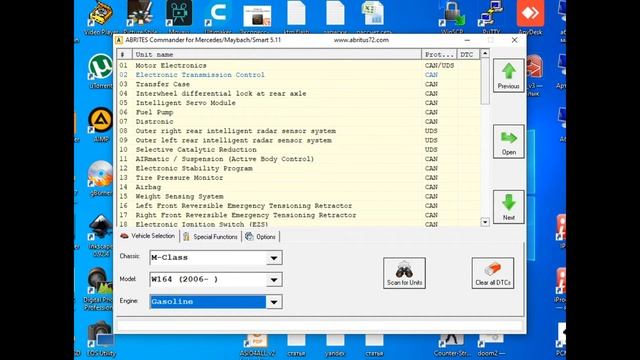Image resolution: width=640 pixels, height=360 pixels.
Task: Expand the Model dropdown arrow
Action: click(274, 280)
